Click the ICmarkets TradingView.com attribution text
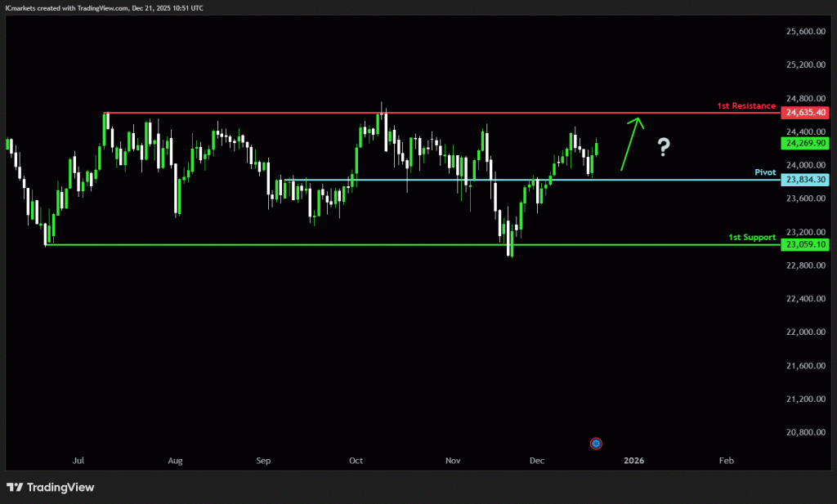Viewport: 837px width, 504px height. pos(105,7)
